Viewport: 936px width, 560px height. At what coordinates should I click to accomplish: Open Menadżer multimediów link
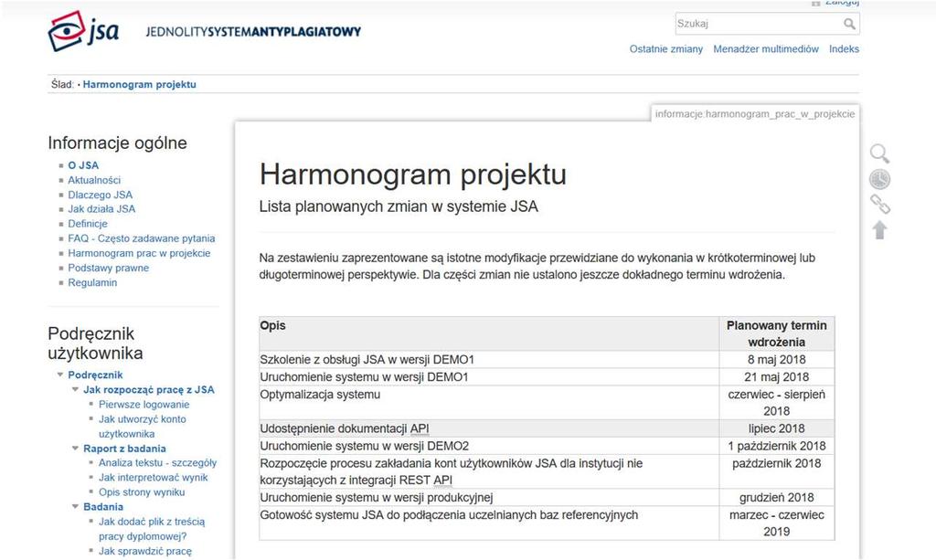coord(766,49)
